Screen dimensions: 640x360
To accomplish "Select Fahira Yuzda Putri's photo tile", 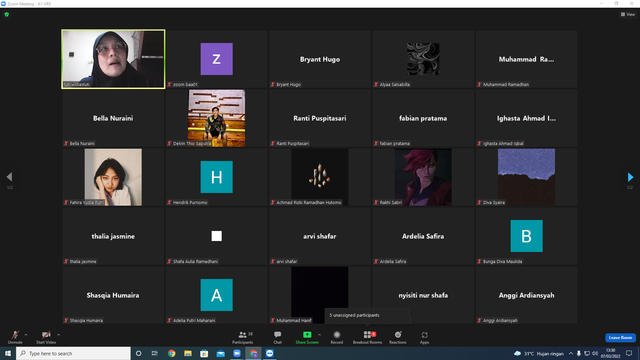I will pyautogui.click(x=113, y=177).
